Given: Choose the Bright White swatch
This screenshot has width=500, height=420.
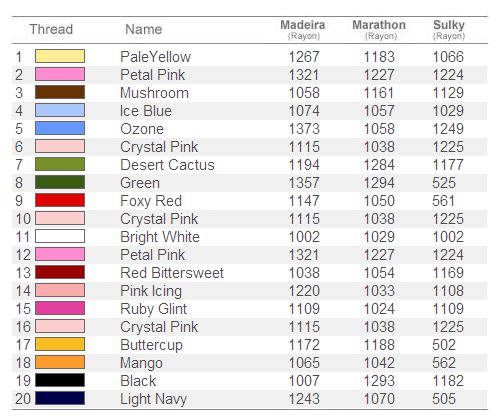Looking at the screenshot, I should coord(60,236).
